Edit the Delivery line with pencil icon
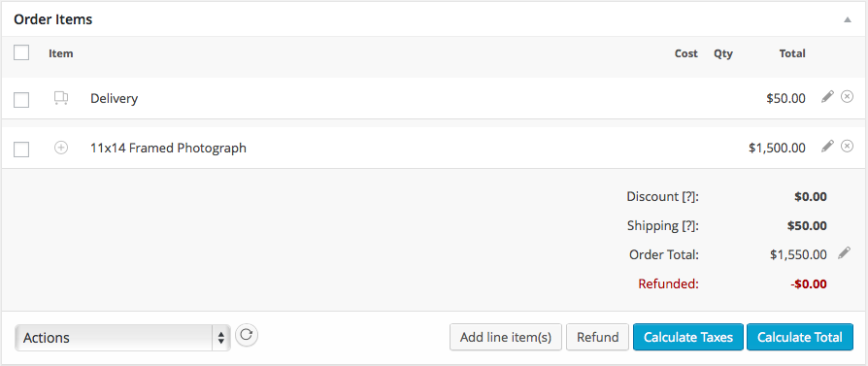This screenshot has height=366, width=868. pos(827,97)
